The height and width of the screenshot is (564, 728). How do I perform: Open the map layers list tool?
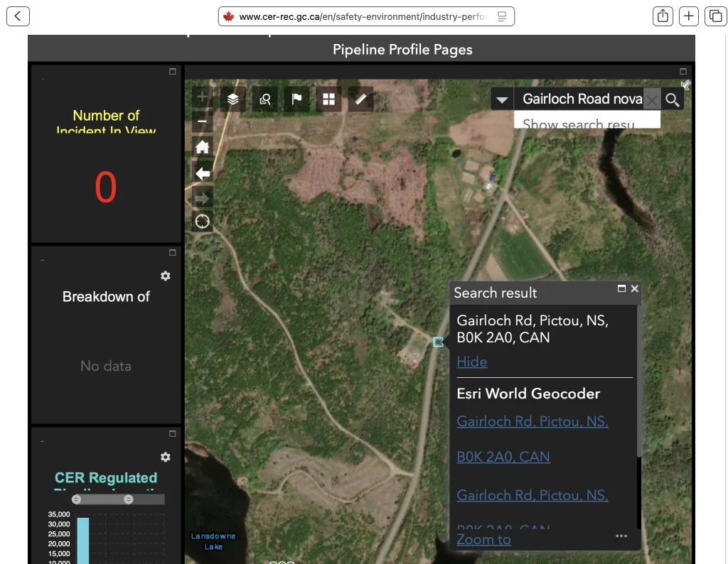click(x=232, y=99)
